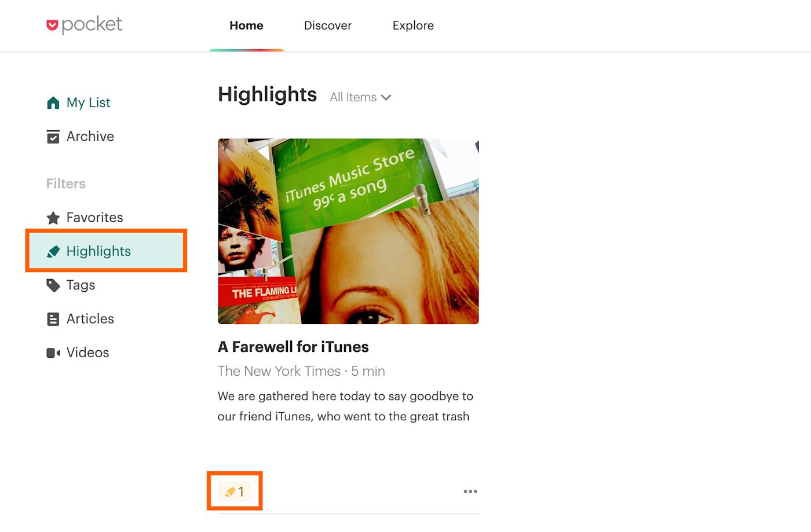Screen dimensions: 811x532
Task: Filter by Articles
Action: coord(90,319)
